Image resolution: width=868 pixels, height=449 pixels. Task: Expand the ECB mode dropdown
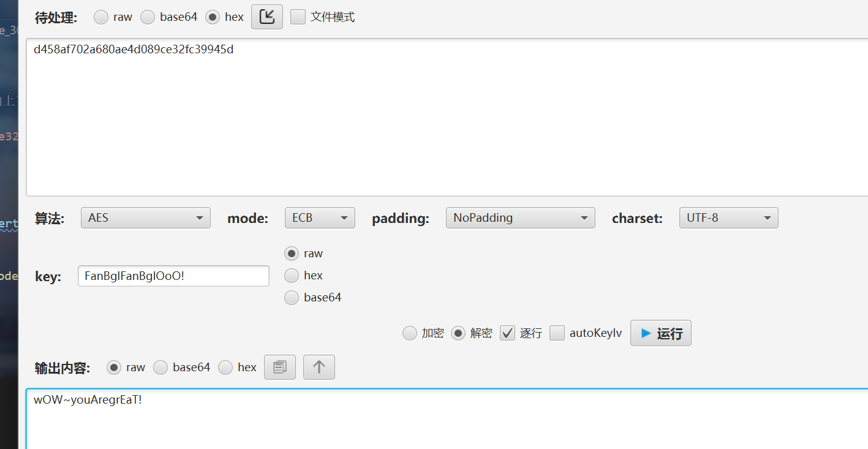click(x=319, y=218)
